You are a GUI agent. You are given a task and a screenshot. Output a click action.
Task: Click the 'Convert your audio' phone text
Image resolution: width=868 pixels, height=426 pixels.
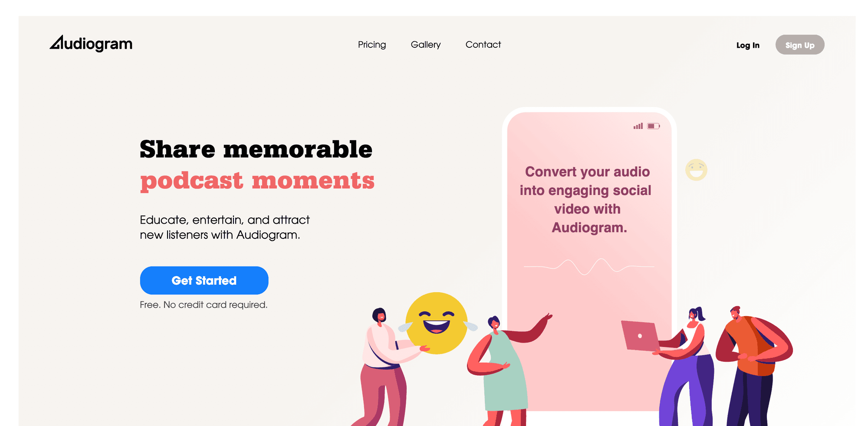587,172
